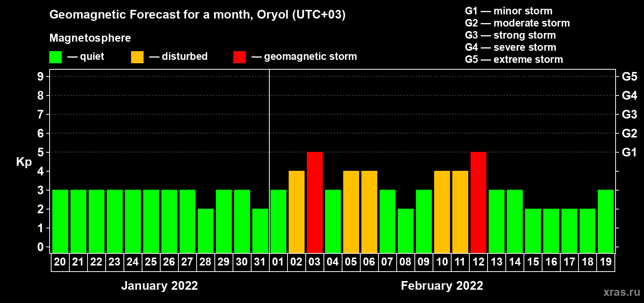Click the 'geomagnetic storm' legend label
644x303 pixels.
[311, 57]
